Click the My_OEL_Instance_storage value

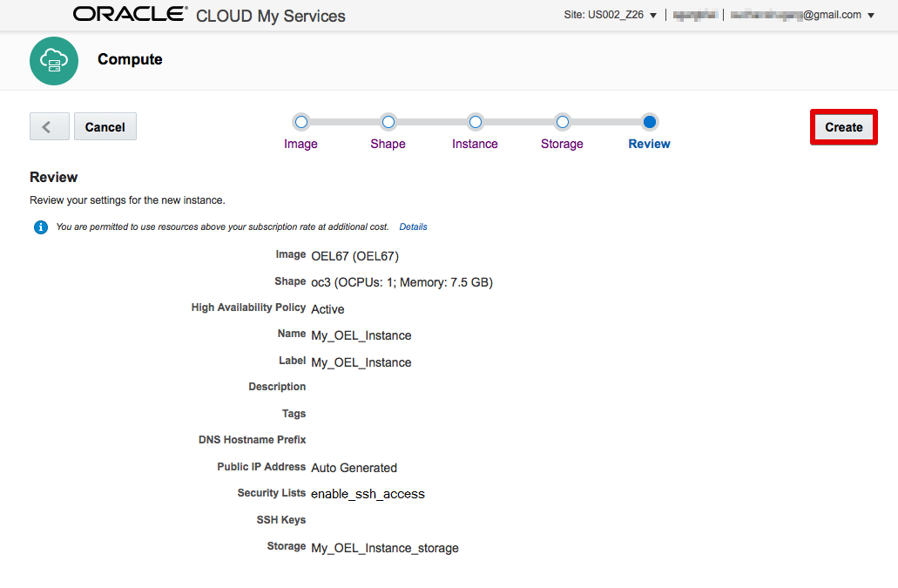click(384, 547)
